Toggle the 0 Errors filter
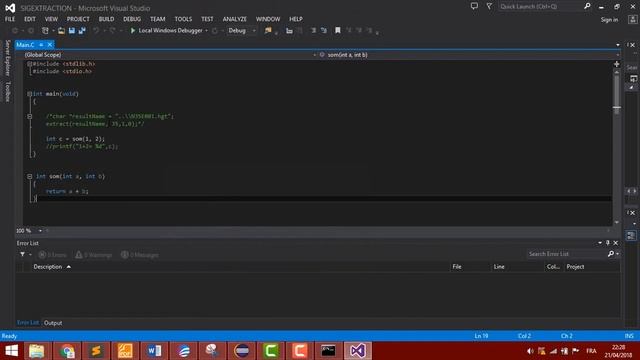640x360 pixels. pos(52,255)
